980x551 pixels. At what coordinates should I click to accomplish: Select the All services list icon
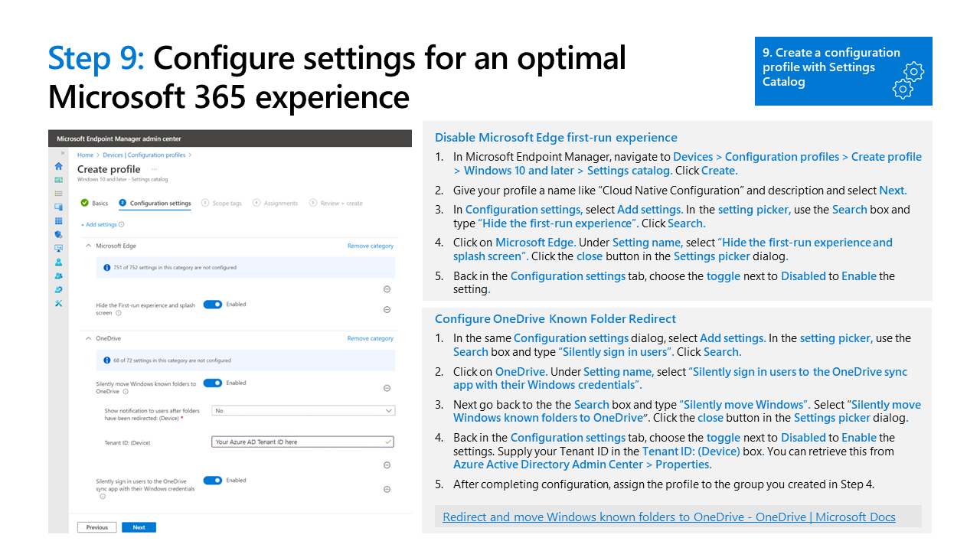pyautogui.click(x=58, y=194)
